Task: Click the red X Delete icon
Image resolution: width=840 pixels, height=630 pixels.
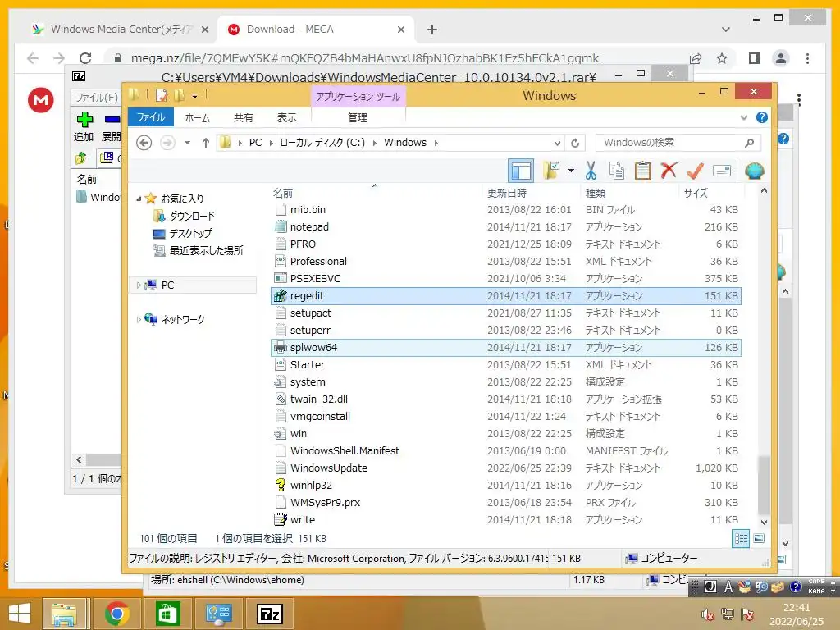Action: [668, 171]
